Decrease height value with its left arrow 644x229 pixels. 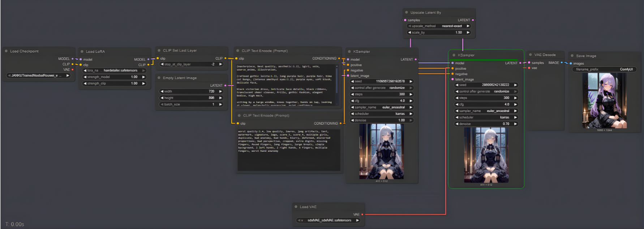coord(162,98)
